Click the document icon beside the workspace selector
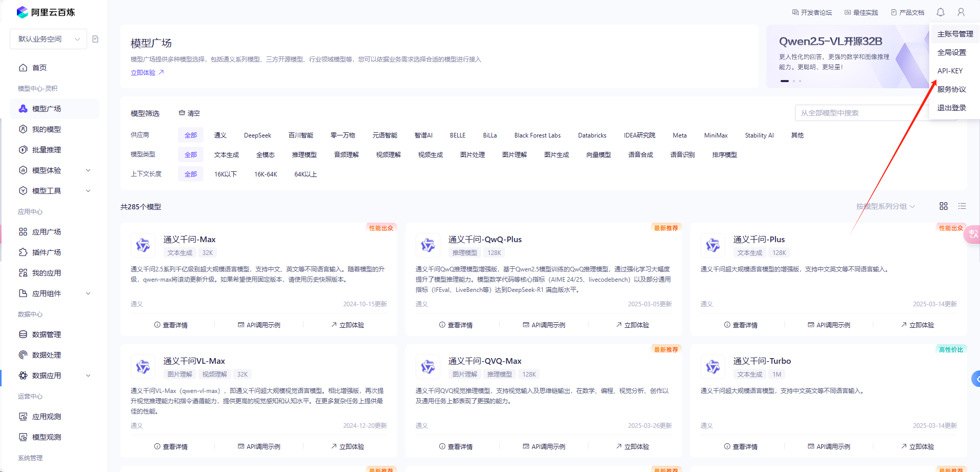 (x=95, y=39)
